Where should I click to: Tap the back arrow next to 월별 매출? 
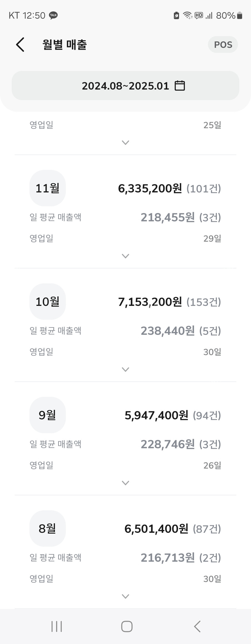[20, 44]
